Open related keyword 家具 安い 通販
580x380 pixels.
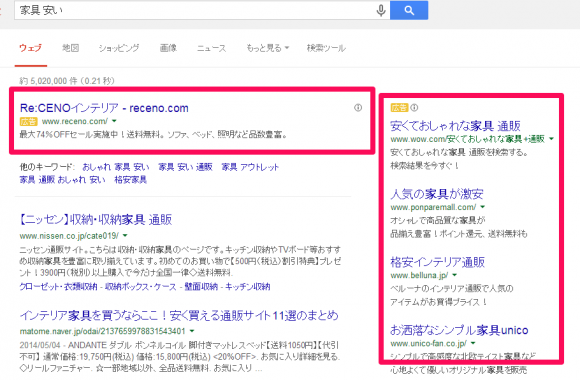click(185, 167)
